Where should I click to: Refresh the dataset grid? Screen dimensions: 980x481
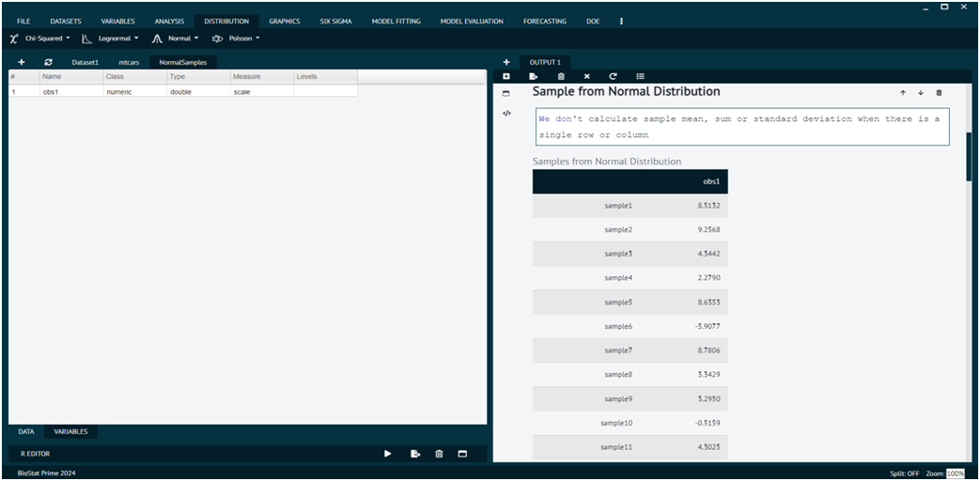coord(48,62)
